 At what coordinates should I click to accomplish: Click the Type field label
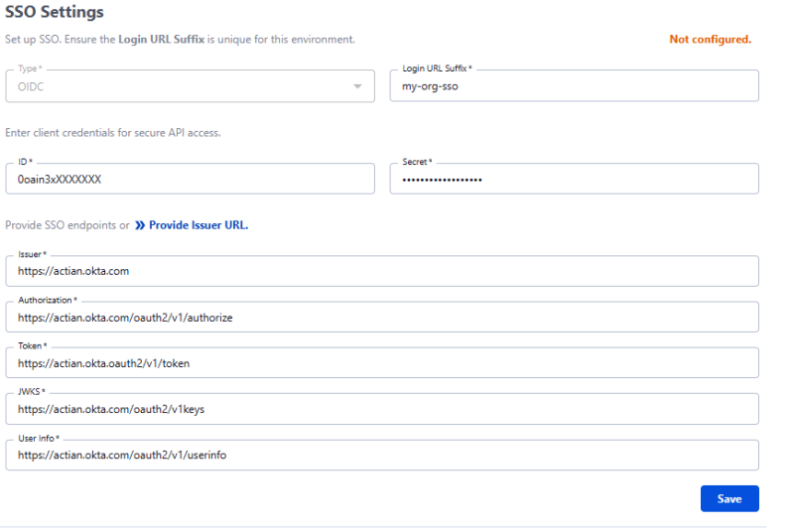[x=29, y=69]
